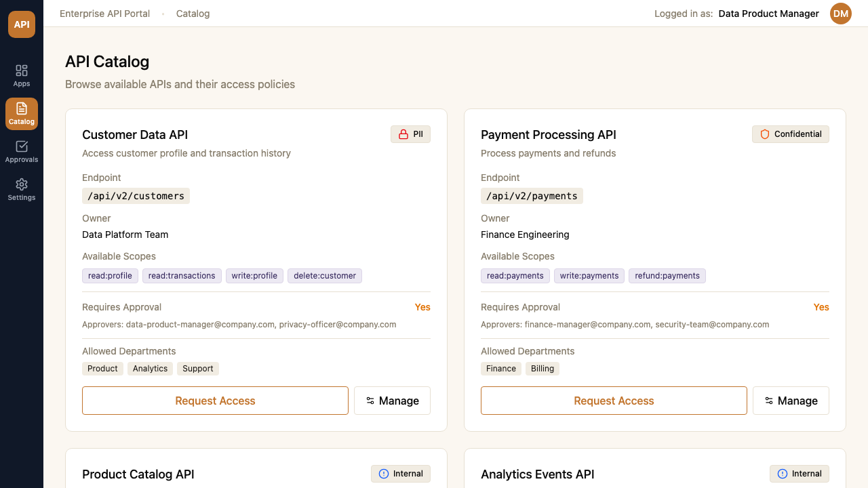Manage the Payment Processing API
The height and width of the screenshot is (488, 868).
pyautogui.click(x=791, y=401)
